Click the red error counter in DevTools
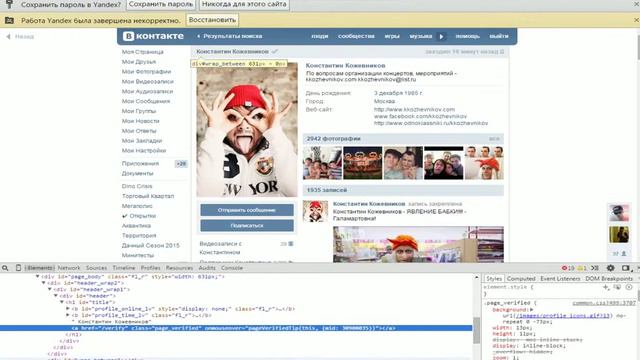This screenshot has height=360, width=640. (568, 268)
